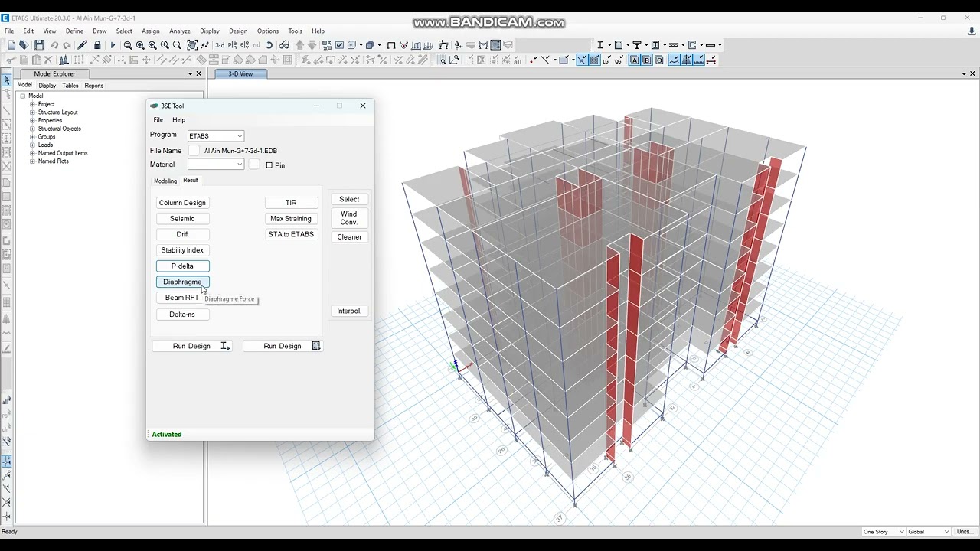The image size is (980, 551).
Task: Click the Download arrow icon at top right
Action: 972,31
